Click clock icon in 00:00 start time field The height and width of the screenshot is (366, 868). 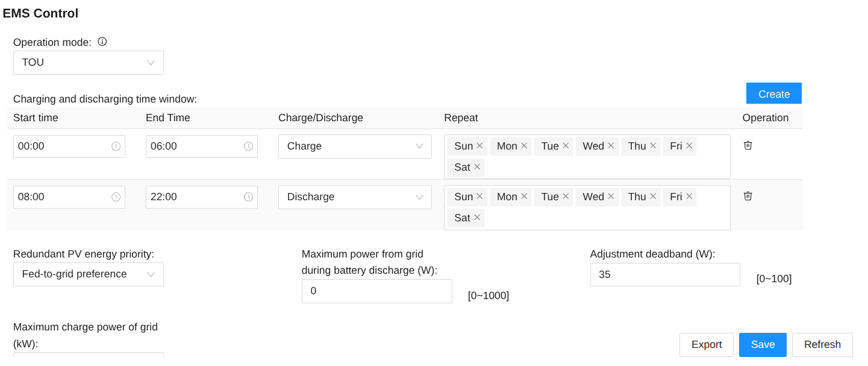pos(116,147)
